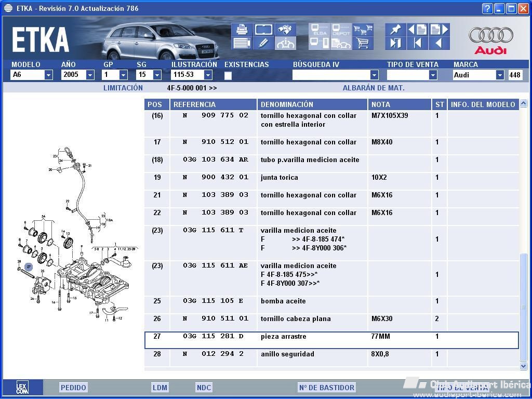The height and width of the screenshot is (399, 532).
Task: Click the help question mark icon
Action: coord(487,8)
